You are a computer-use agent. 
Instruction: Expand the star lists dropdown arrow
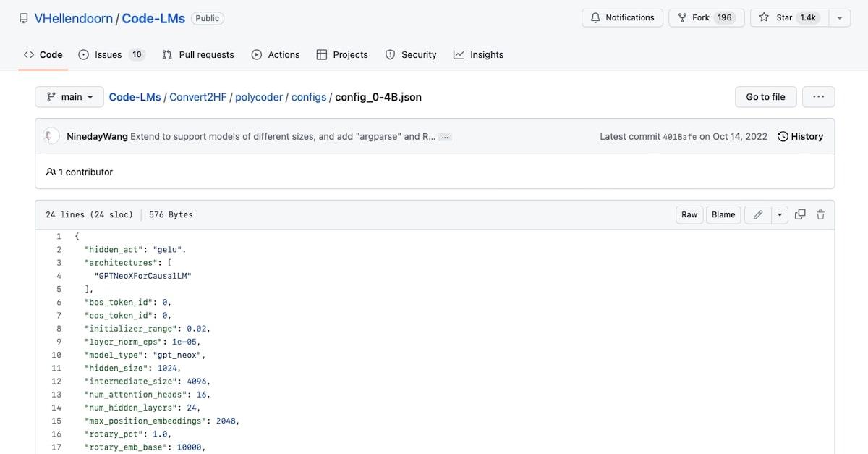tap(839, 18)
